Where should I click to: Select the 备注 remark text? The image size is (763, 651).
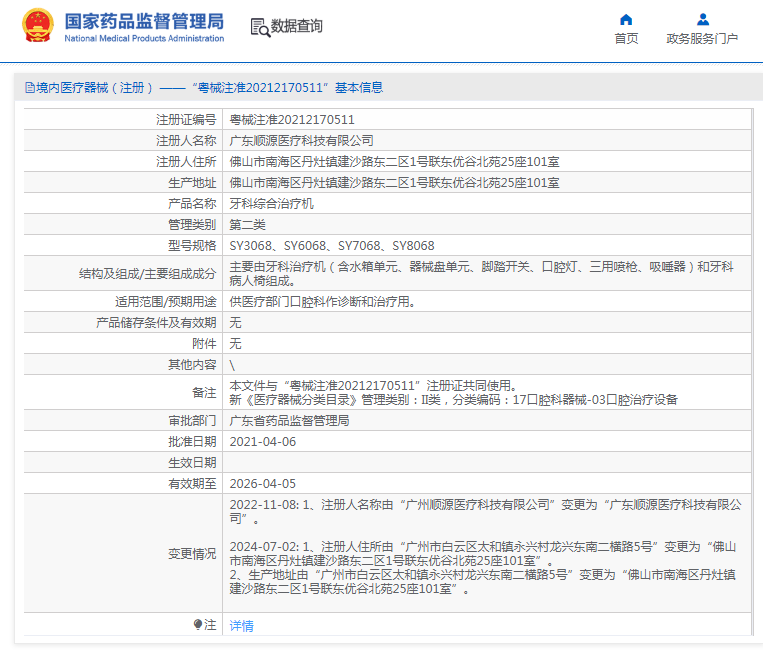[454, 392]
